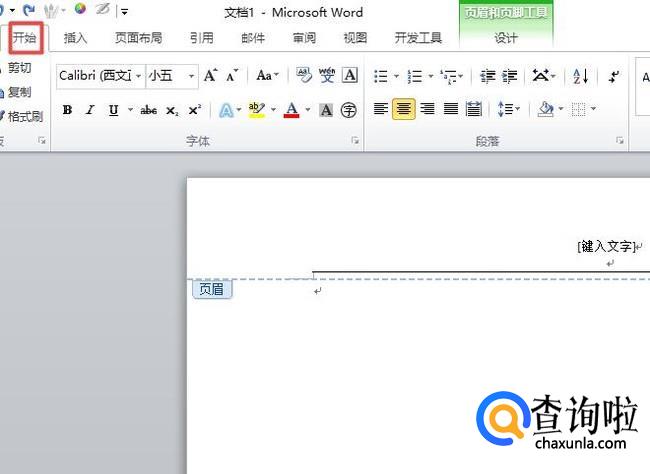Click the paragraph shading paint bucket
Screen dimensions: 650x474
point(546,109)
